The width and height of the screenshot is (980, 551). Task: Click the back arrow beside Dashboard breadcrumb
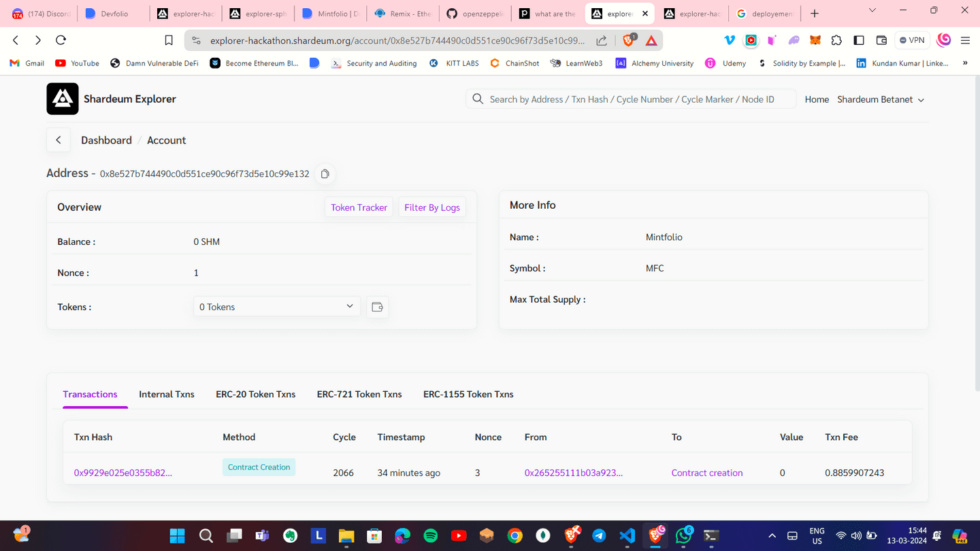(x=59, y=140)
